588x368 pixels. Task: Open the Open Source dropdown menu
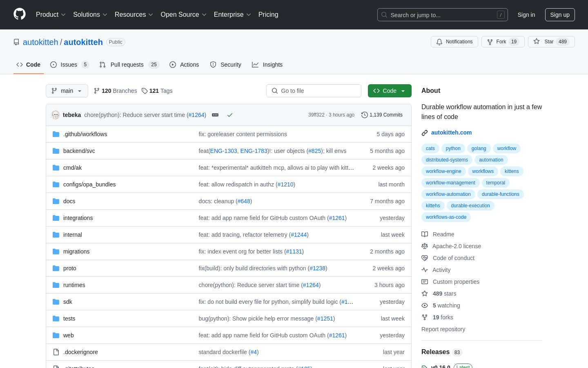pyautogui.click(x=184, y=14)
